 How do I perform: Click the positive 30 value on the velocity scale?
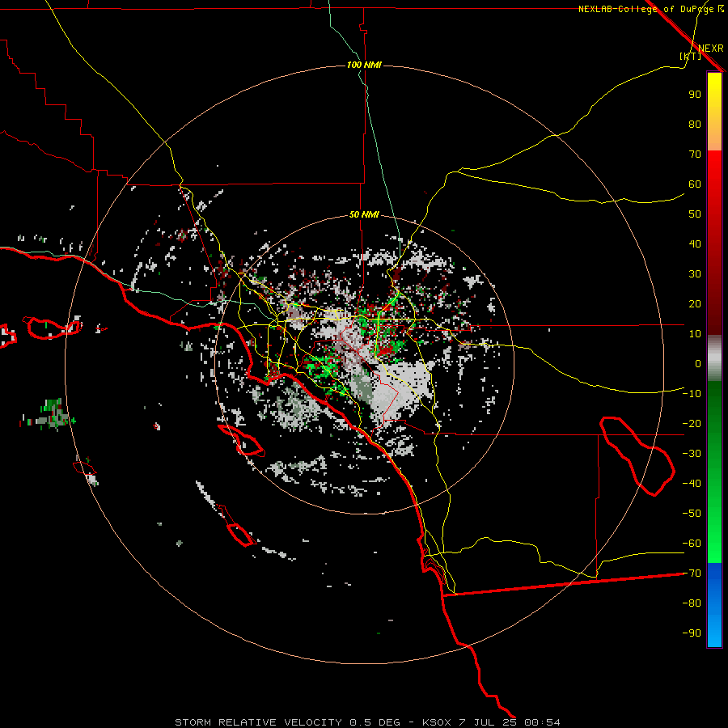(x=695, y=274)
